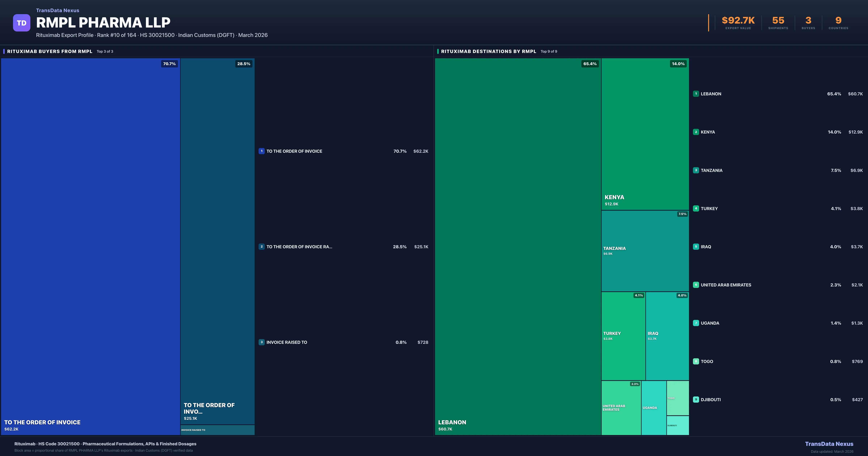Select the Tanzania treemap block
The image size is (868, 456).
(645, 251)
